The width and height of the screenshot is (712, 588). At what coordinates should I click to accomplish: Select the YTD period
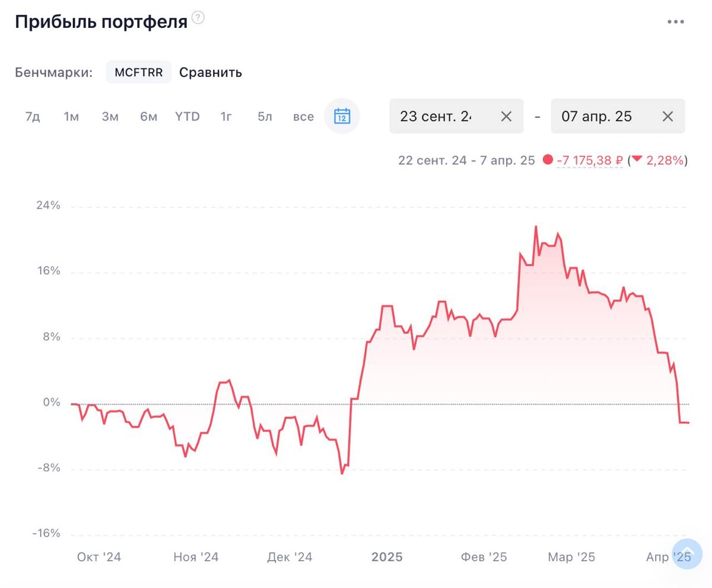click(x=187, y=116)
